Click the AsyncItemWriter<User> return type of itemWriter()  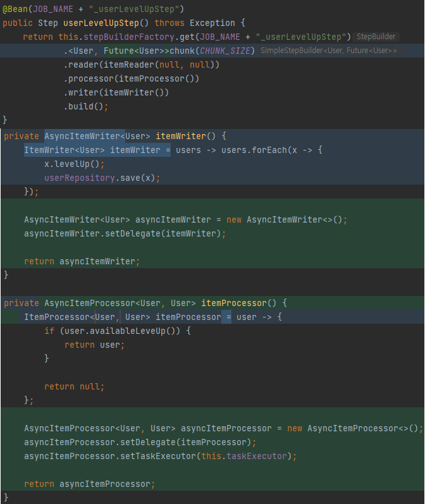[x=97, y=137]
